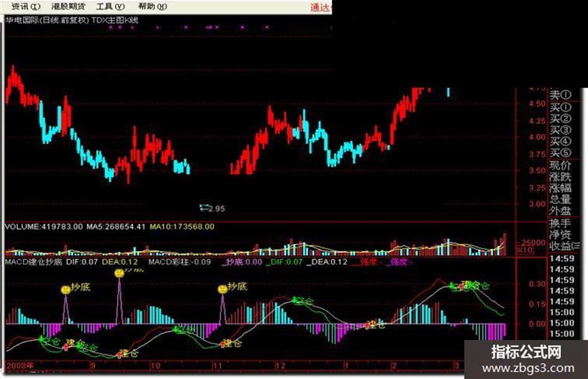Click the 0.15 MACD axis label
The height and width of the screenshot is (379, 588).
point(537,304)
